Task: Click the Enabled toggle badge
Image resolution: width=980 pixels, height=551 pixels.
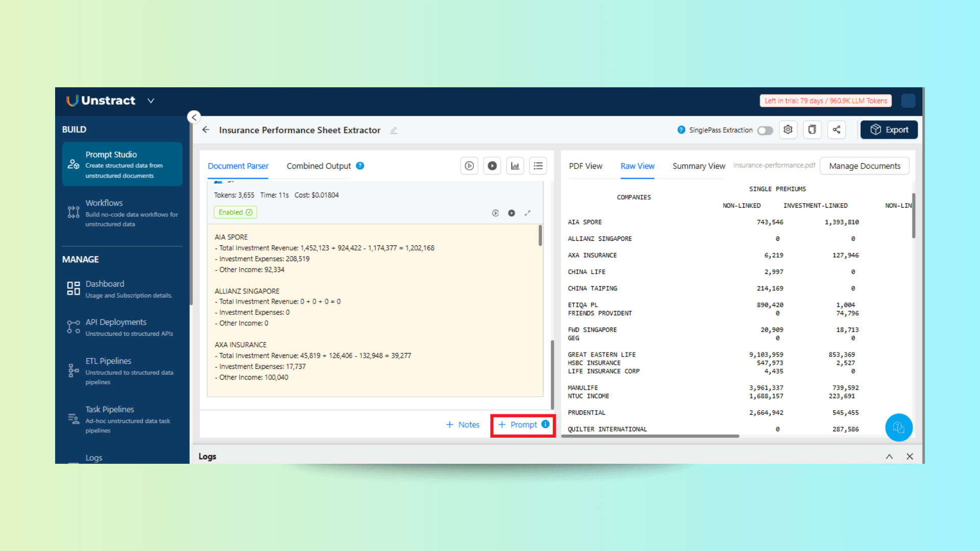Action: pyautogui.click(x=235, y=212)
